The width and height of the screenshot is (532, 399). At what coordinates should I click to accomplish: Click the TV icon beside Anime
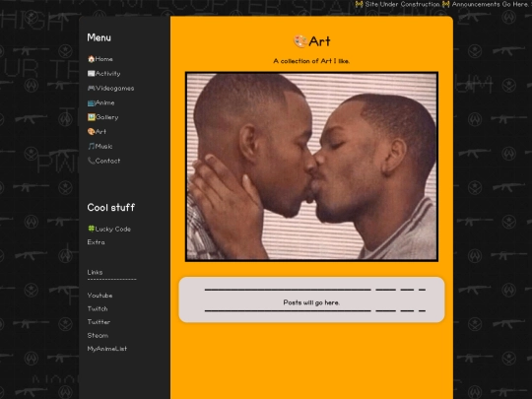tap(91, 102)
